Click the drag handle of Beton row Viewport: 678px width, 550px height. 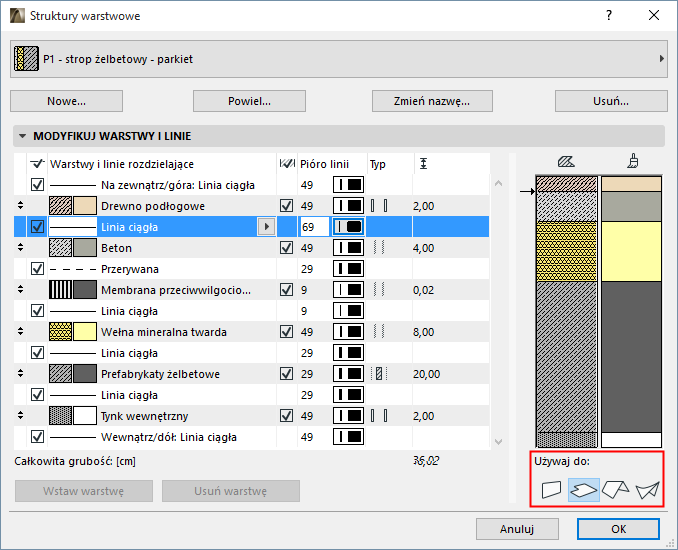click(20, 248)
